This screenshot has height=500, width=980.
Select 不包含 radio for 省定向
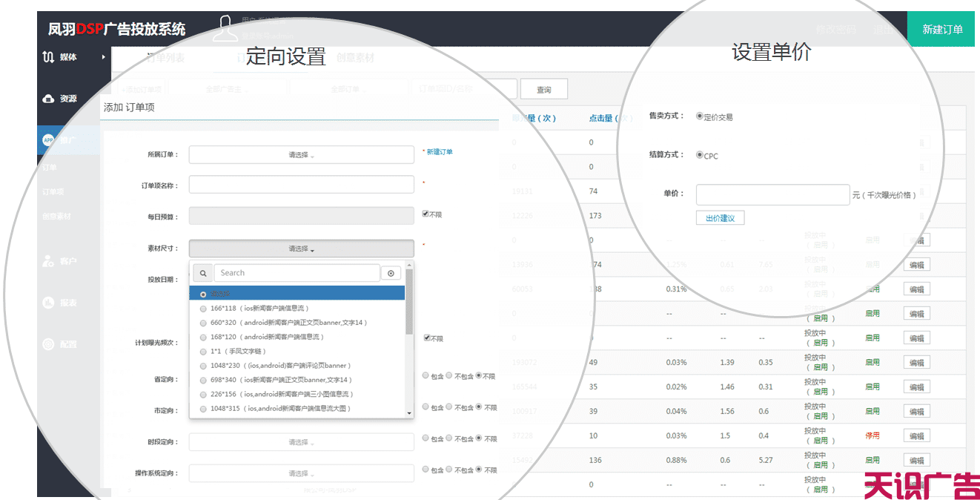point(449,375)
